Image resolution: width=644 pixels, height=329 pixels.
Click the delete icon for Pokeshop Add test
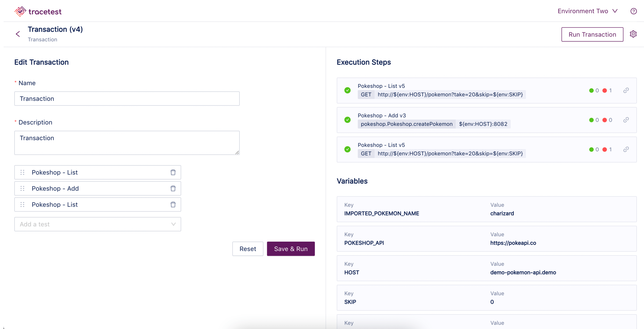coord(173,188)
